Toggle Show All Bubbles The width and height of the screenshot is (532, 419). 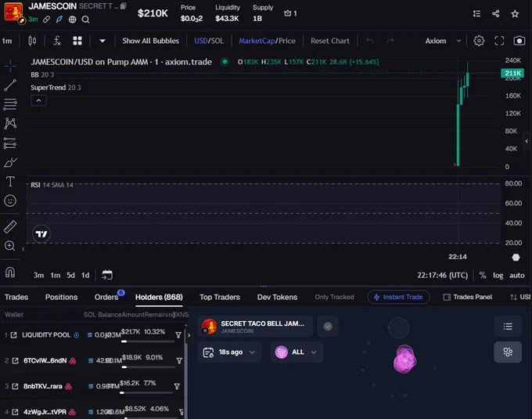tap(151, 41)
